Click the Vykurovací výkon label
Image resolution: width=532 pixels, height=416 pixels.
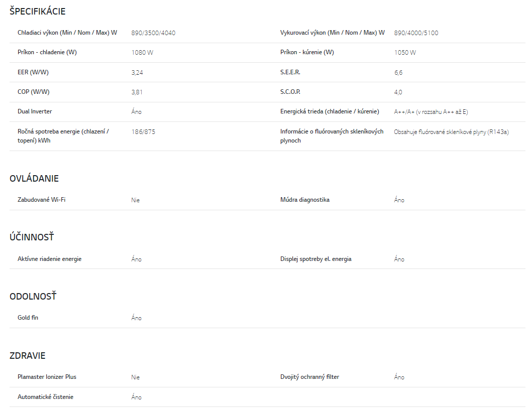pyautogui.click(x=333, y=33)
